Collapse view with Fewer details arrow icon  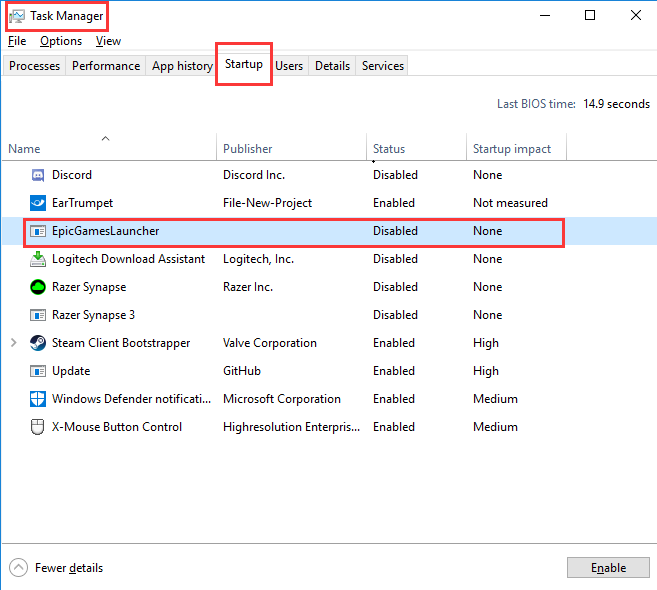tap(18, 568)
